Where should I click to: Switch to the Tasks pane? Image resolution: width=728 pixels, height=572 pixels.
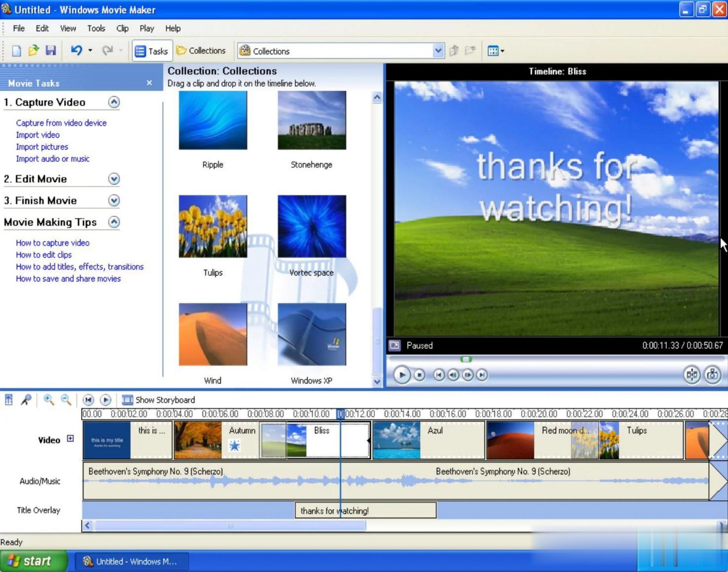[x=152, y=50]
